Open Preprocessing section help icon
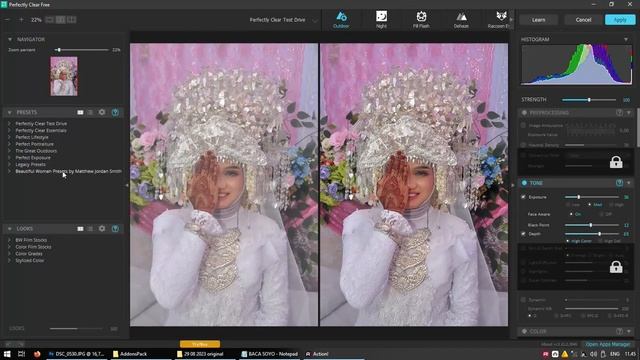Viewport: 640px width, 360px height. [620, 112]
